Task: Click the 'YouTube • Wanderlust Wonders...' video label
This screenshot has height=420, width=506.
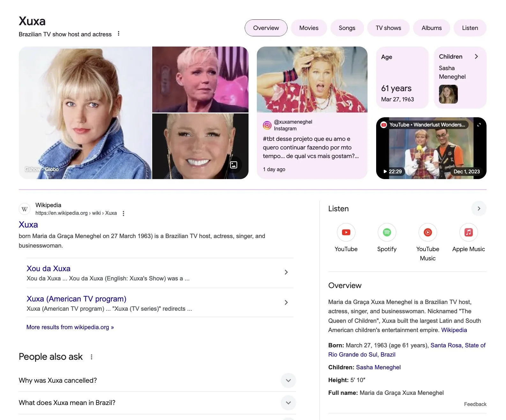Action: pos(427,125)
